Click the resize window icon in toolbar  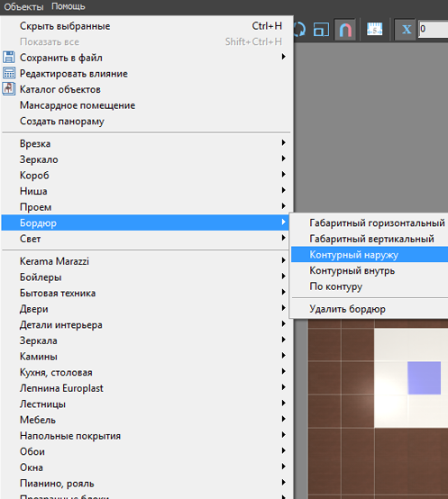(x=321, y=30)
